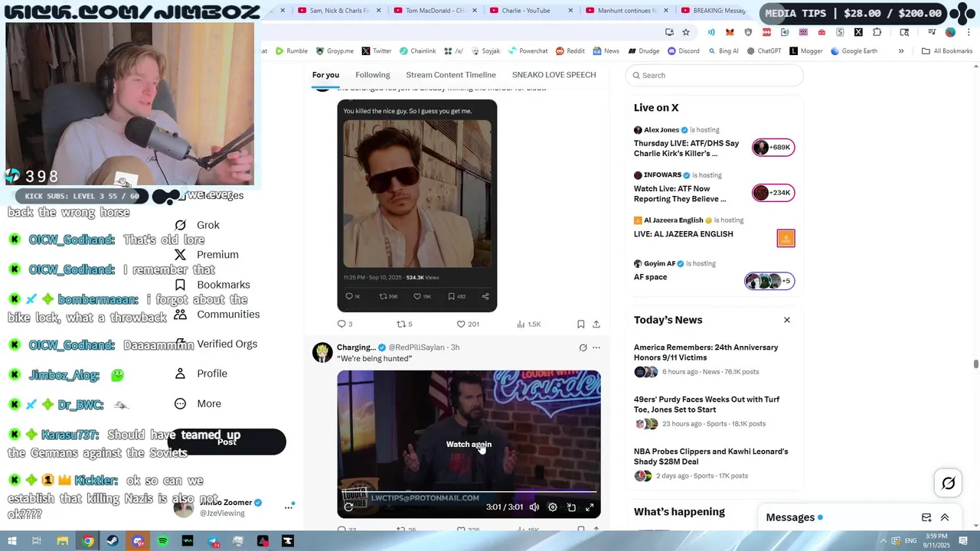Switch to Tom MacDonald browser tab

point(435,11)
